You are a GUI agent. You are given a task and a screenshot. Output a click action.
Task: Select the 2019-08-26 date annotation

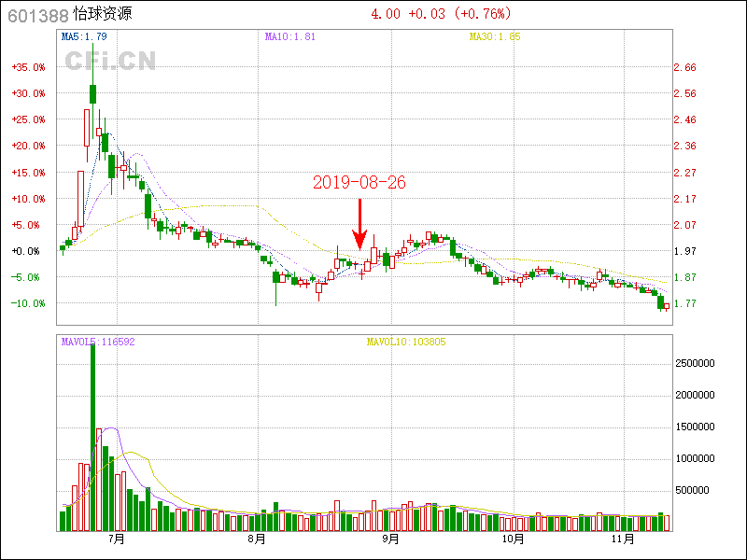pyautogui.click(x=359, y=183)
